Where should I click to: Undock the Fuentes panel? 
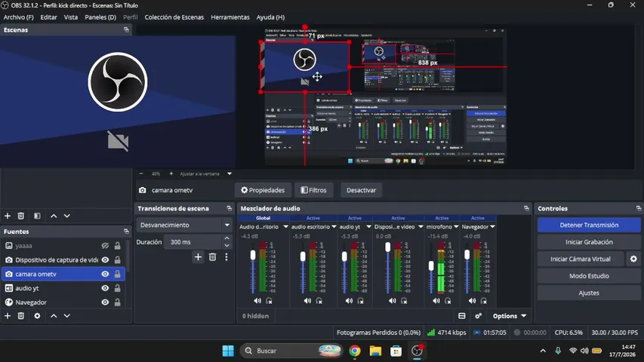pyautogui.click(x=126, y=231)
